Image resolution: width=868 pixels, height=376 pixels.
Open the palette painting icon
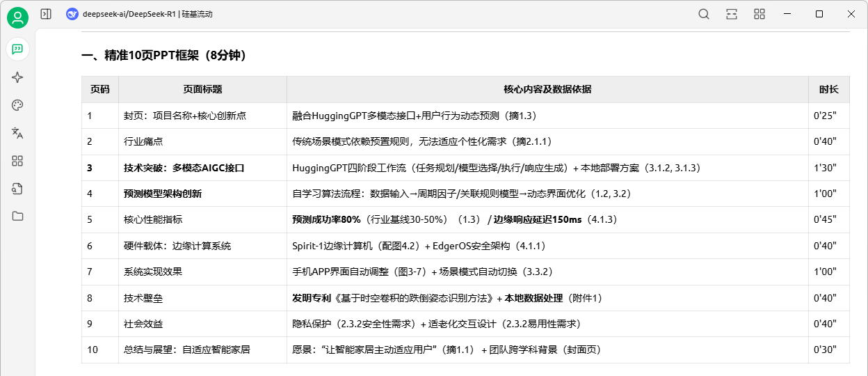[x=18, y=105]
